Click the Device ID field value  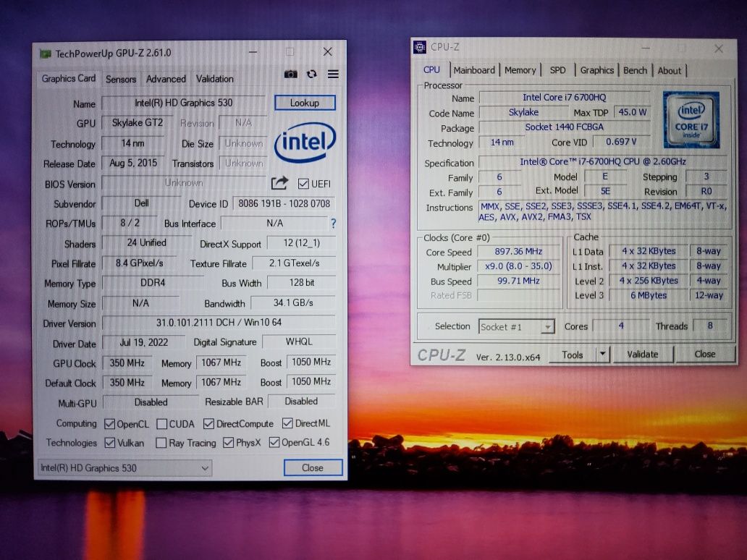click(284, 204)
